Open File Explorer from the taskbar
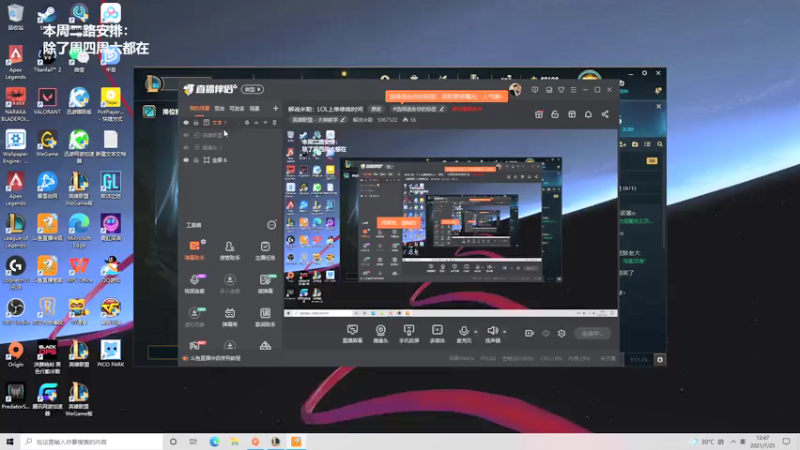The height and width of the screenshot is (450, 800). pyautogui.click(x=235, y=441)
